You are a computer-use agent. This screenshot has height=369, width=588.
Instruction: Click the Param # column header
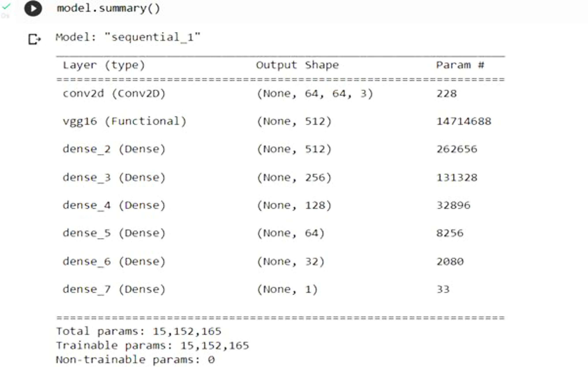460,65
